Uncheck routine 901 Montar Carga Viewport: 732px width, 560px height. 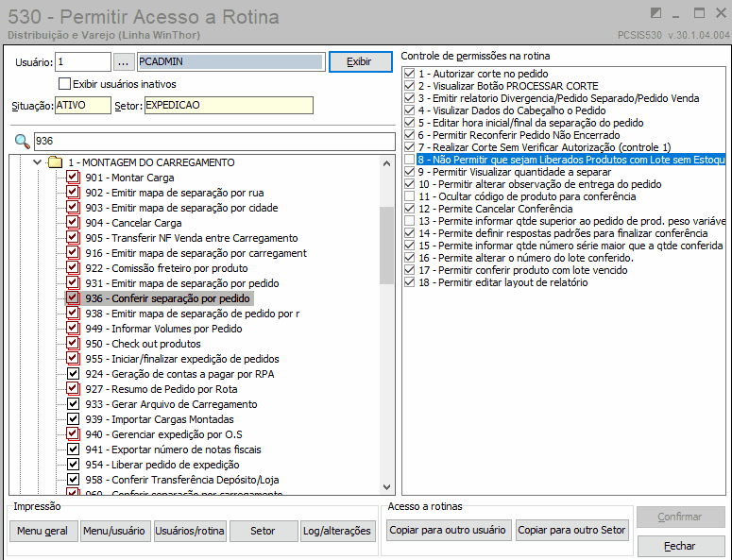pyautogui.click(x=73, y=178)
